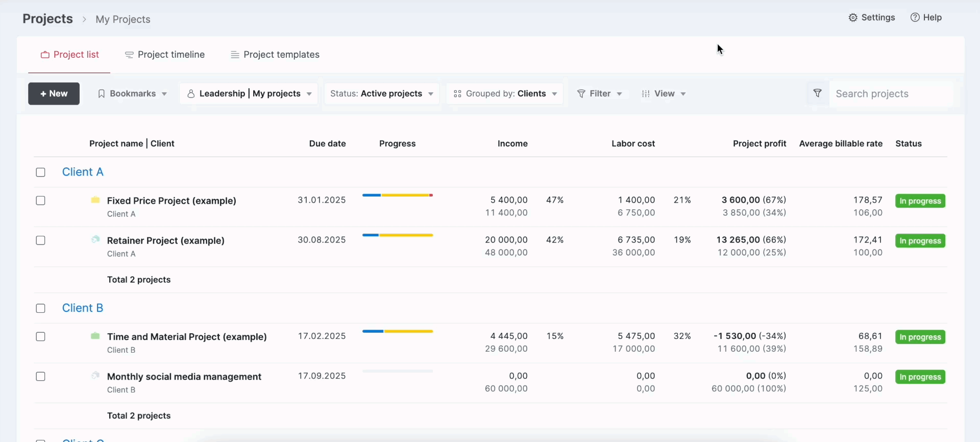Click the Project timeline icon
The height and width of the screenshot is (442, 980).
pyautogui.click(x=130, y=55)
